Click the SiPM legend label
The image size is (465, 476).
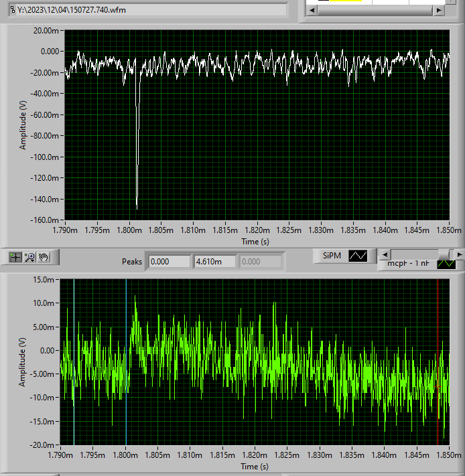click(x=333, y=256)
